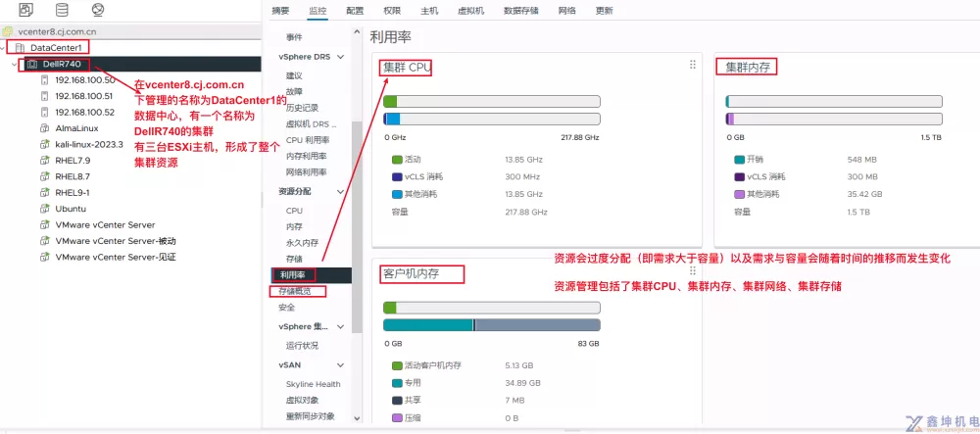This screenshot has height=434, width=980.
Task: Click the 集群内存 top usage bar
Action: (834, 102)
